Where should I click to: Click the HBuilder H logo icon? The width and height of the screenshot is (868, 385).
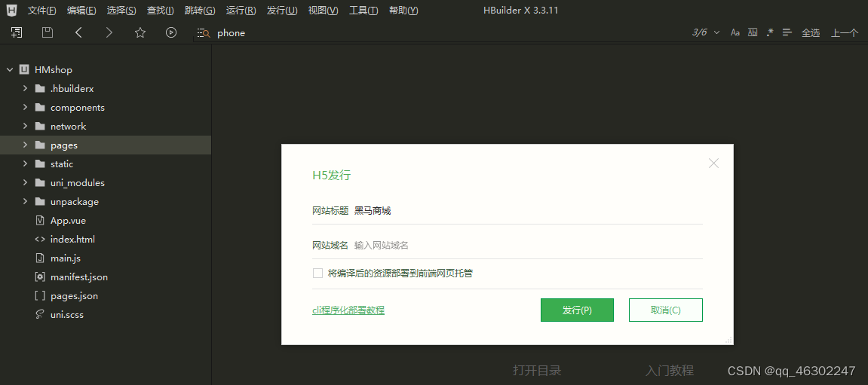[12, 11]
